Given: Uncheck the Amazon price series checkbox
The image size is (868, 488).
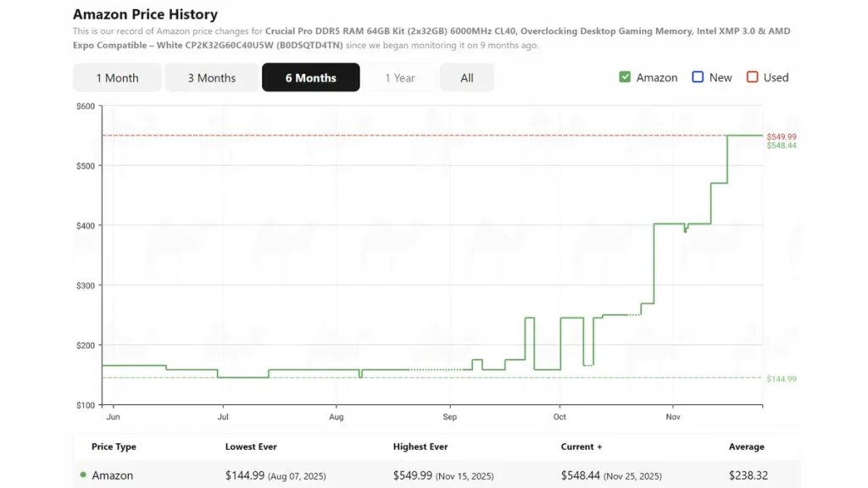Looking at the screenshot, I should pyautogui.click(x=626, y=77).
